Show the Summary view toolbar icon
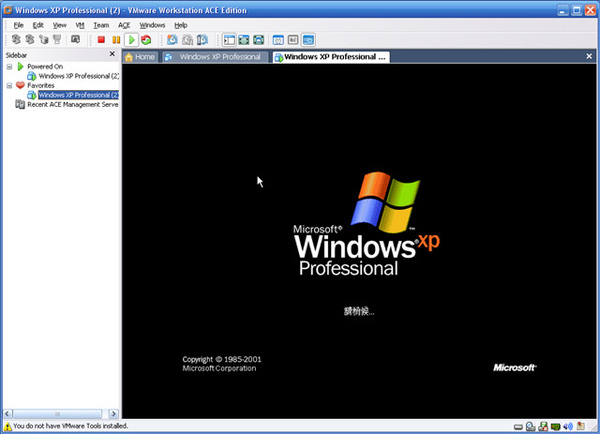Viewport: 600px width, 434px height. pyautogui.click(x=278, y=39)
